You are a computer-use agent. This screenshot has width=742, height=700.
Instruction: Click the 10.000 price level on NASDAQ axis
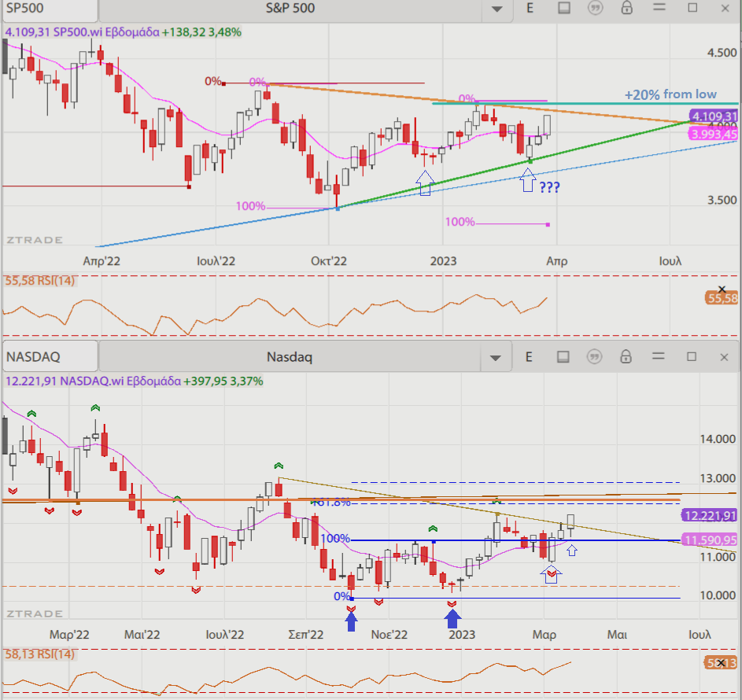(x=718, y=595)
